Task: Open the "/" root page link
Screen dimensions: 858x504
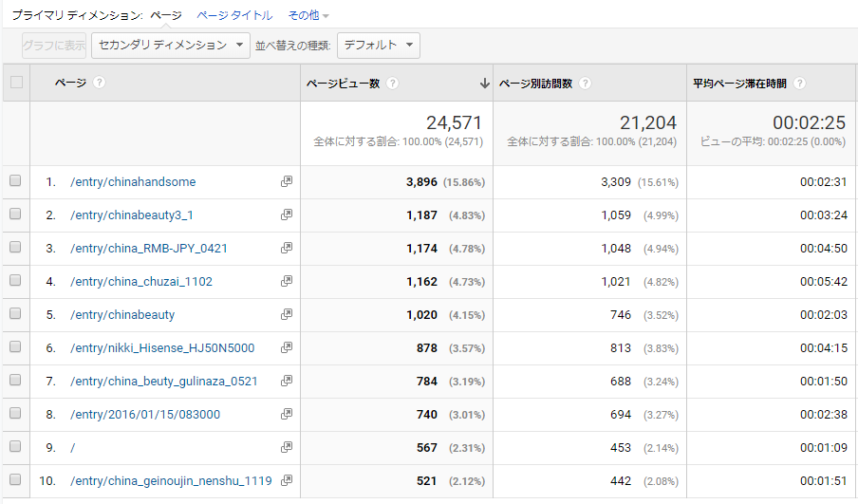Action: tap(73, 448)
